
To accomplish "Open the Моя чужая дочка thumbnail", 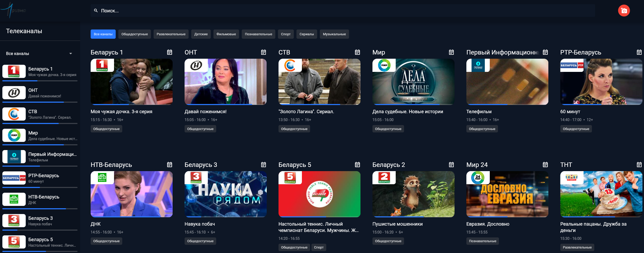I will (132, 82).
